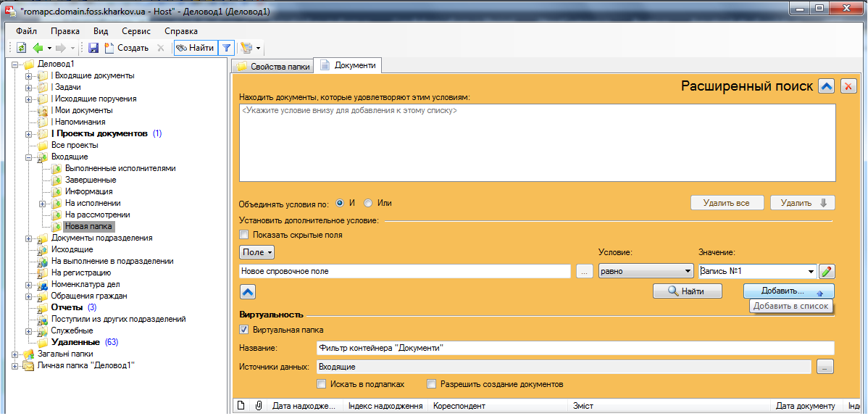Image resolution: width=868 pixels, height=416 pixels.
Task: Click the Добавить... button
Action: pos(788,291)
